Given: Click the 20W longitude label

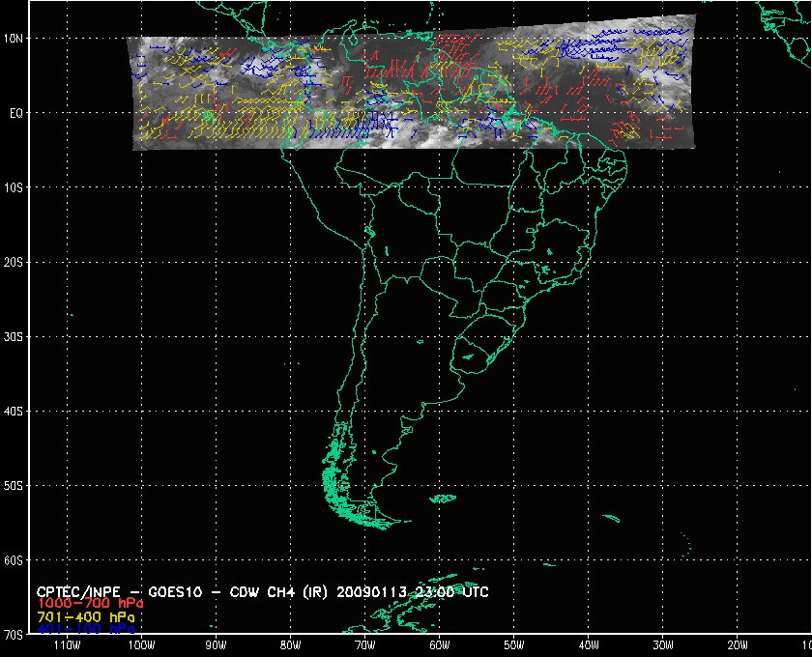Looking at the screenshot, I should [738, 645].
